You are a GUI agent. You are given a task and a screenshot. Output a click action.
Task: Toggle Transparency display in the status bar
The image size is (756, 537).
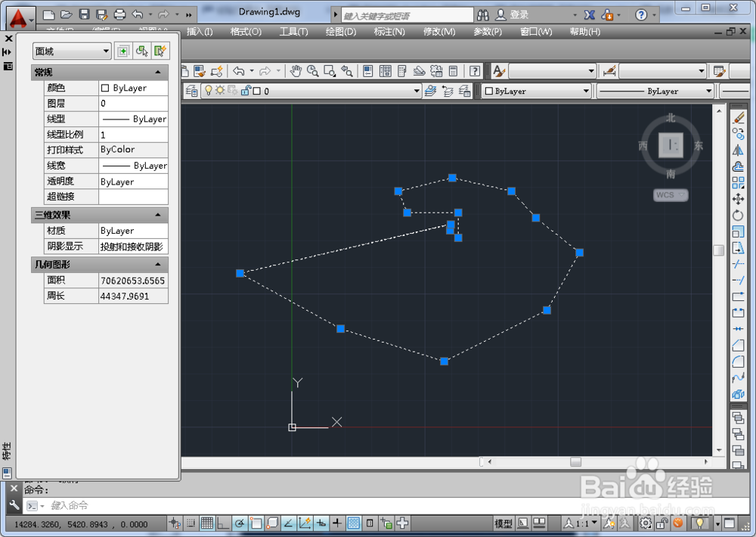(353, 523)
